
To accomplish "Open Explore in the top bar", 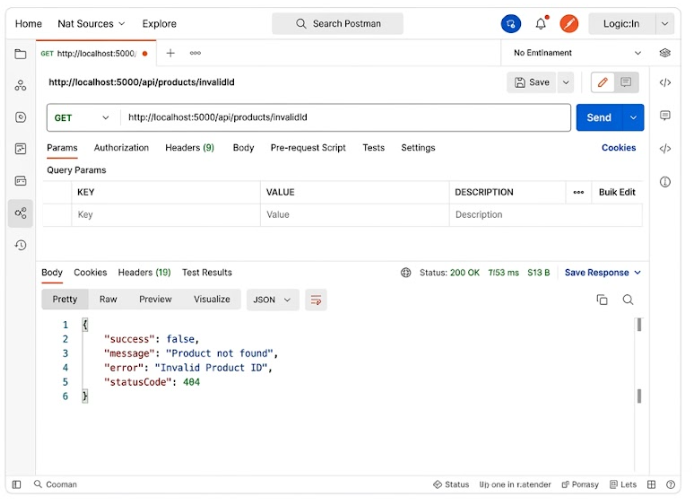I will point(159,24).
